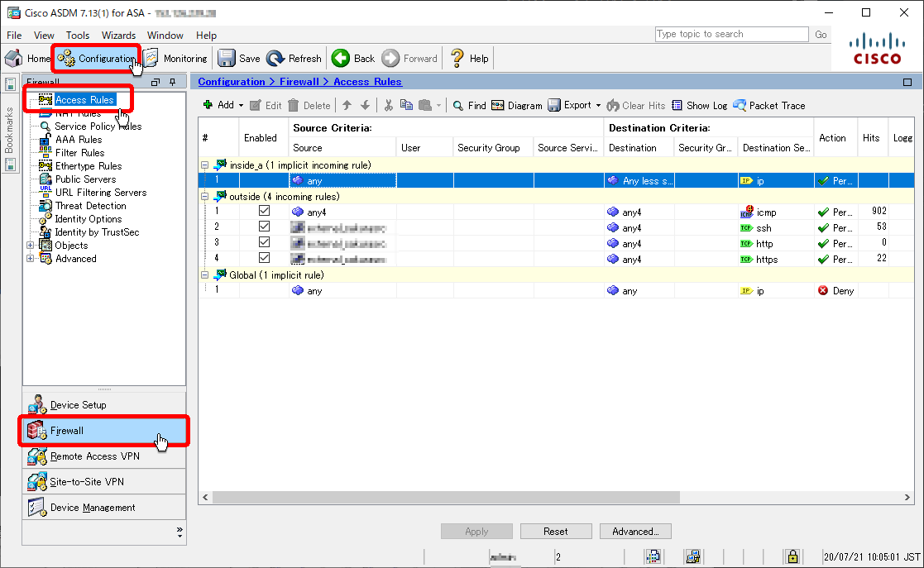The height and width of the screenshot is (568, 924).
Task: Switch to the Monitoring view
Action: (x=175, y=59)
